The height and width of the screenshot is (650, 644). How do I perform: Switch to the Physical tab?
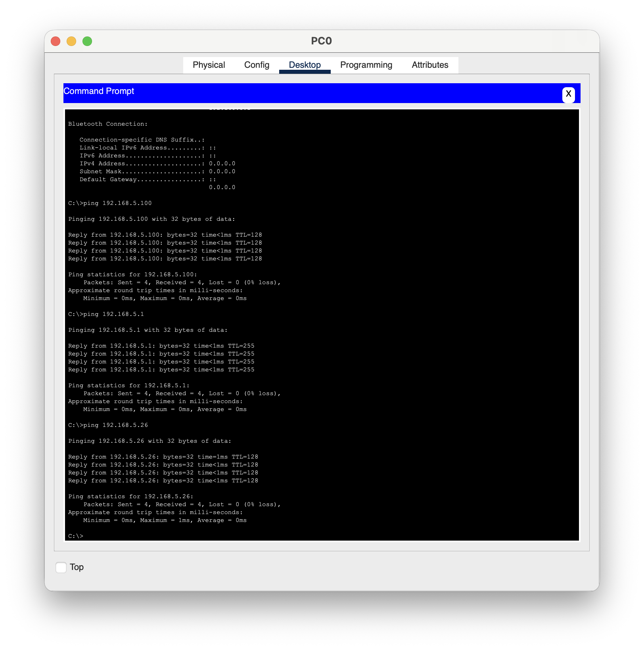click(x=209, y=65)
